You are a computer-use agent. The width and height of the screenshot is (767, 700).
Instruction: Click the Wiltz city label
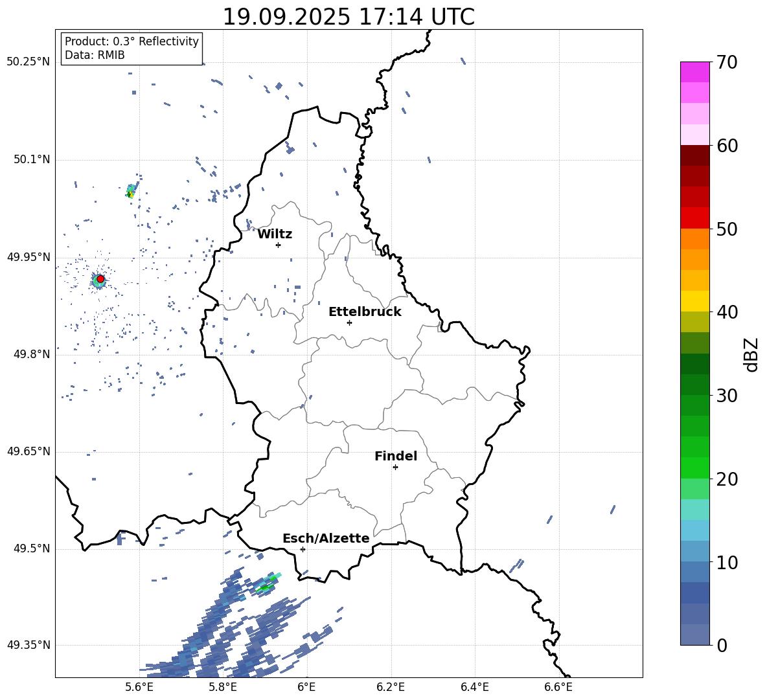(275, 234)
